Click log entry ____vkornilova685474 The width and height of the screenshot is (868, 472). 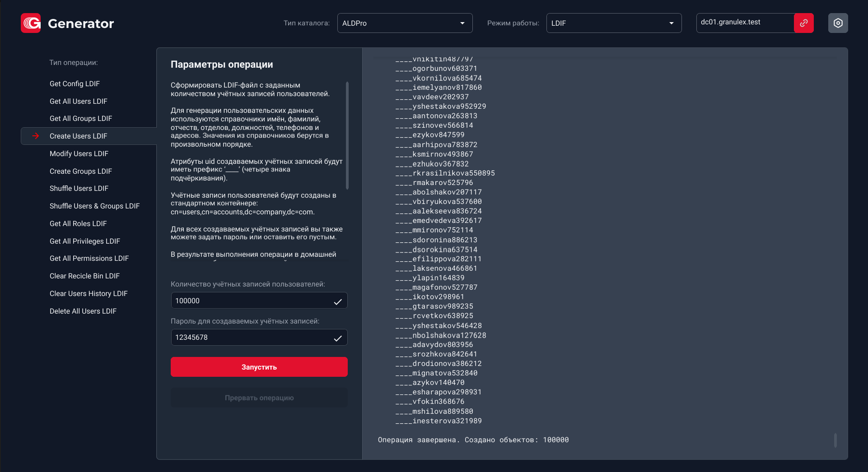click(x=439, y=78)
